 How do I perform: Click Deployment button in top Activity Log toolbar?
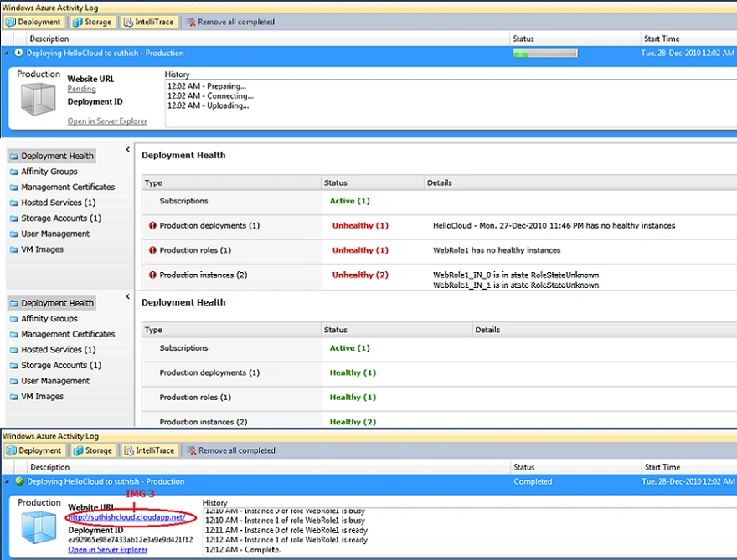(x=33, y=22)
